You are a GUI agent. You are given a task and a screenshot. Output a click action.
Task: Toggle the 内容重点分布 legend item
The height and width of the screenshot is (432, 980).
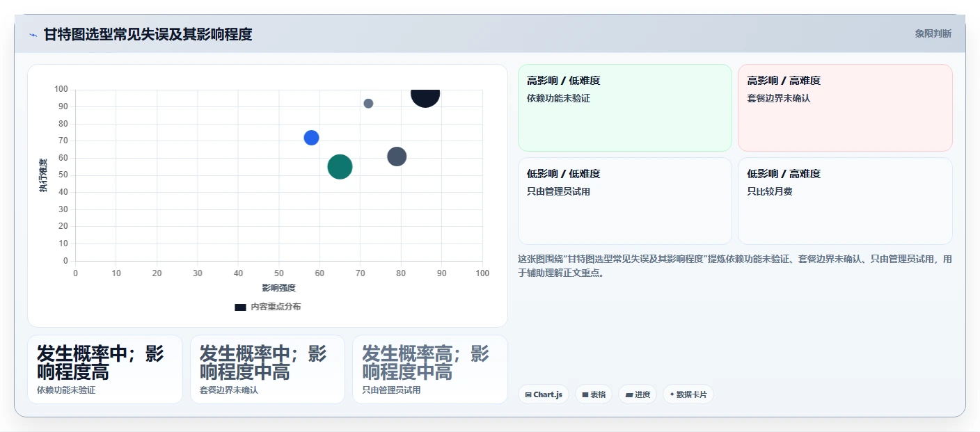click(x=268, y=307)
